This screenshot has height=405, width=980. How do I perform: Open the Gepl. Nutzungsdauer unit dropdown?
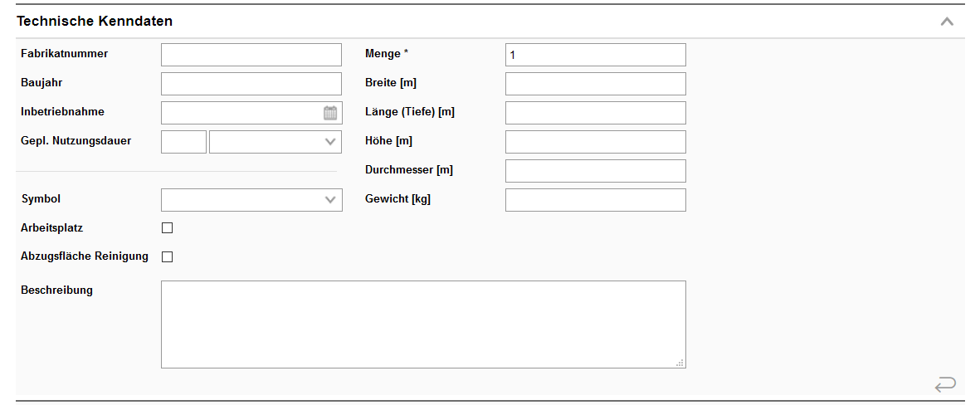tap(275, 142)
